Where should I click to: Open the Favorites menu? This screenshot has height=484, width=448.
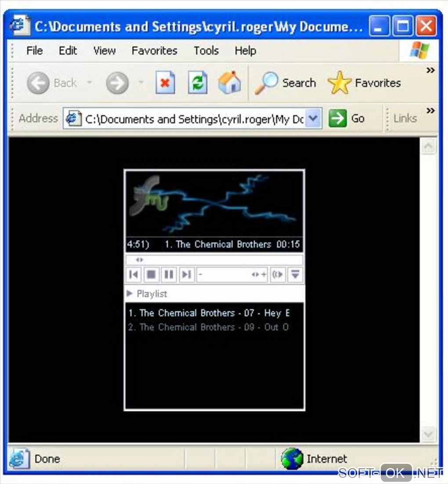pos(154,50)
